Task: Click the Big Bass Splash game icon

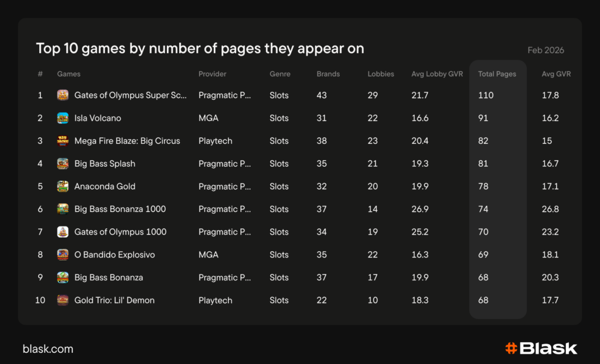Action: [x=63, y=164]
